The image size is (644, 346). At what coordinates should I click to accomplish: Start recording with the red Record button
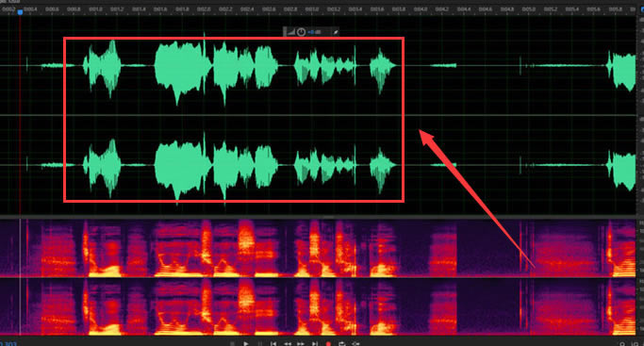click(328, 343)
